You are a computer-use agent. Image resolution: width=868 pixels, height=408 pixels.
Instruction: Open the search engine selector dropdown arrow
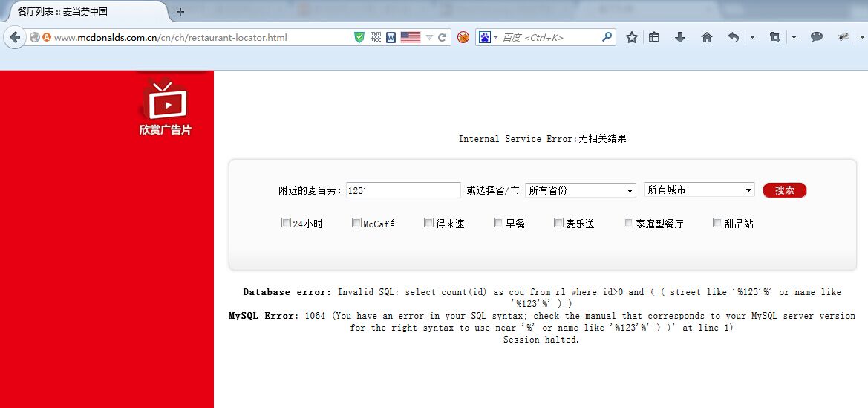[495, 38]
